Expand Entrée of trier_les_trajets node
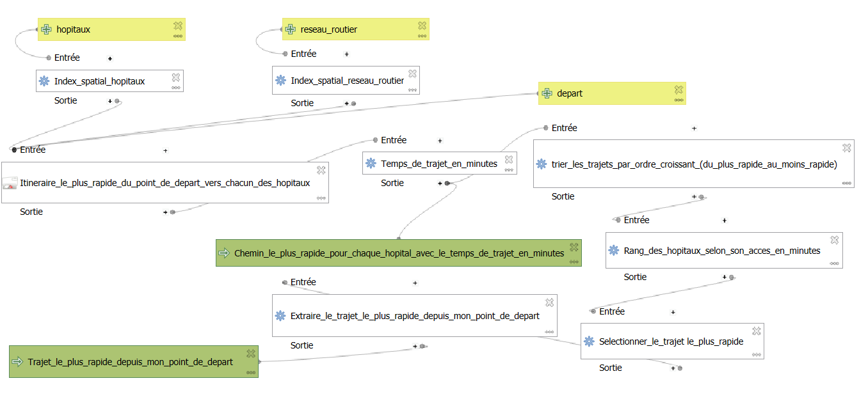 pyautogui.click(x=695, y=129)
